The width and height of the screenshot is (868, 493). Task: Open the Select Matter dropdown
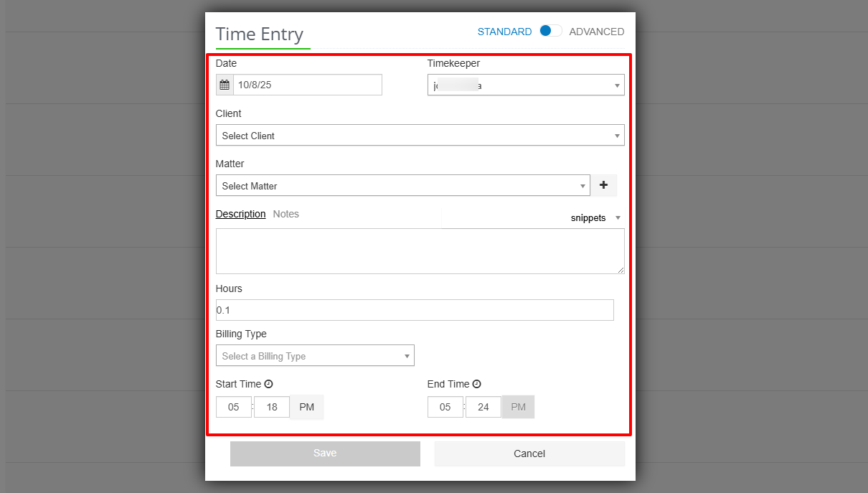click(x=402, y=185)
